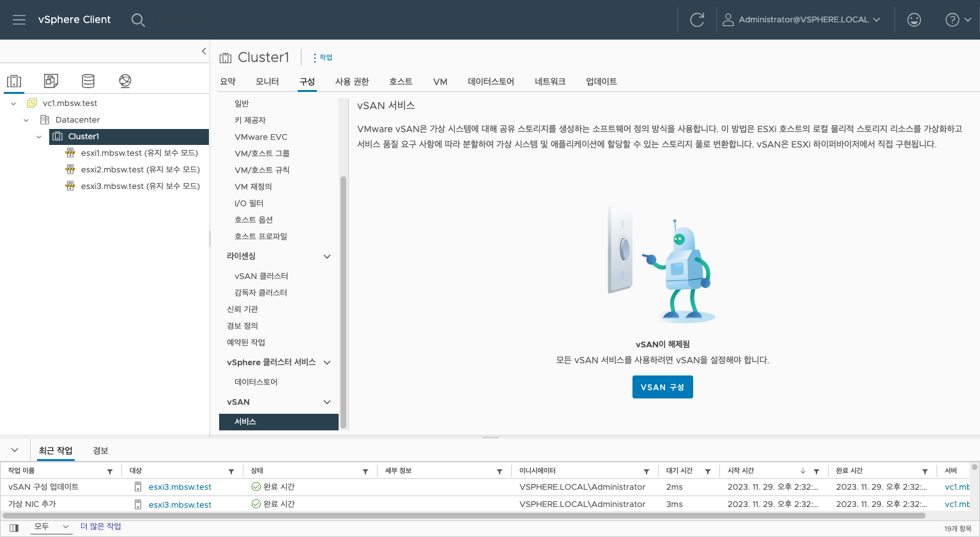Select 호스트 프로파일 menu item

pyautogui.click(x=261, y=236)
